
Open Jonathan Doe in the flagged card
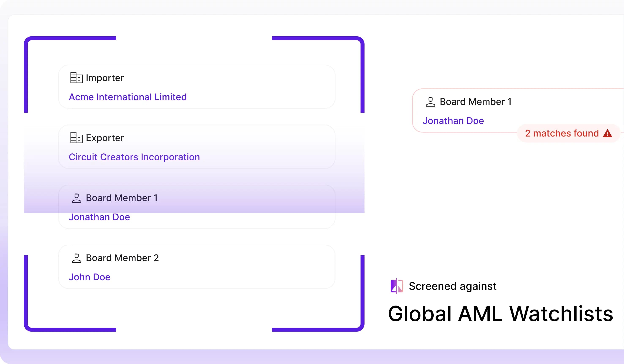click(453, 121)
